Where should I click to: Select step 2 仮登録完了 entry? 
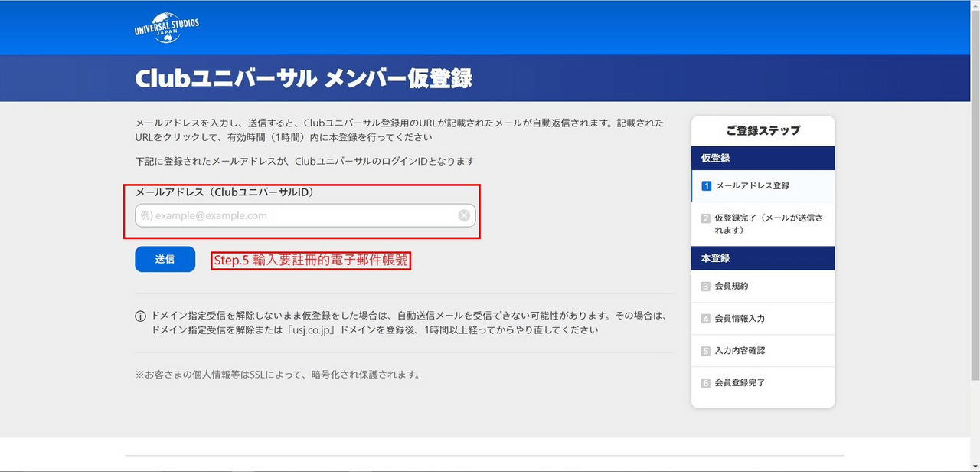click(763, 224)
